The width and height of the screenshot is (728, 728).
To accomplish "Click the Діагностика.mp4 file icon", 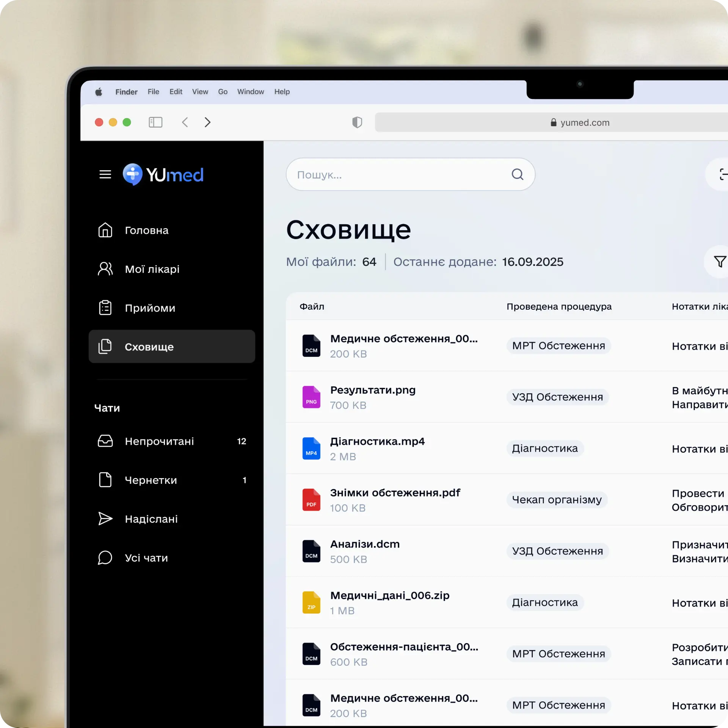I will tap(311, 448).
